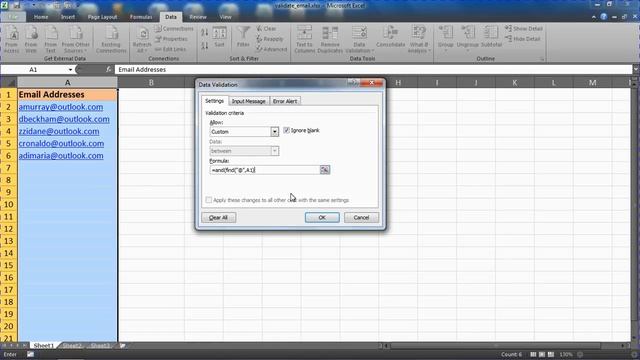Image resolution: width=640 pixels, height=360 pixels.
Task: Click Text to Columns icon
Action: (304, 39)
